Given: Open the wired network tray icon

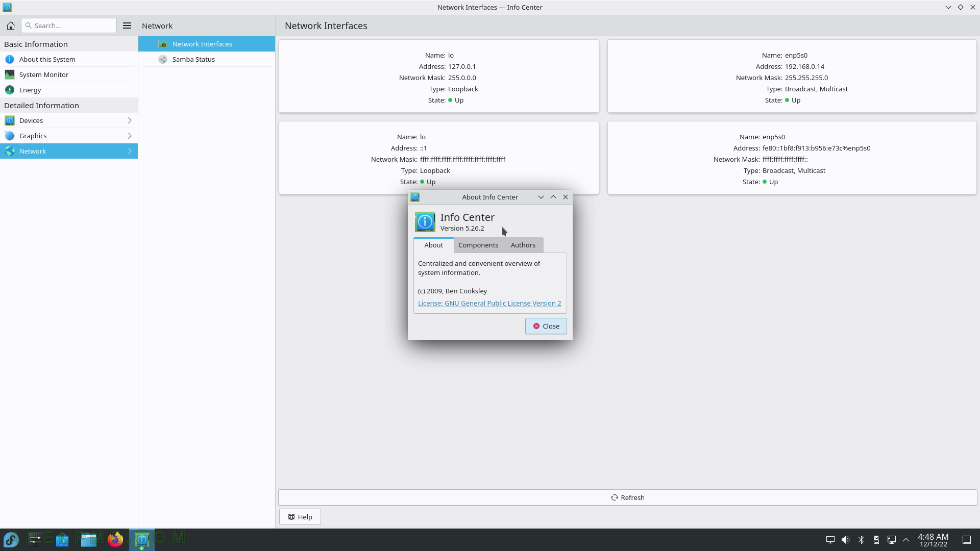Looking at the screenshot, I should point(892,540).
